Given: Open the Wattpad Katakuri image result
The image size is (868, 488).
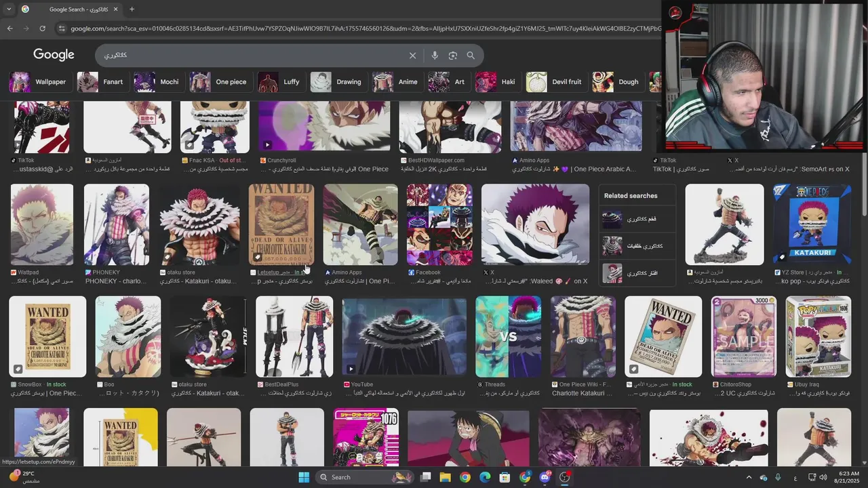Looking at the screenshot, I should pos(42,224).
